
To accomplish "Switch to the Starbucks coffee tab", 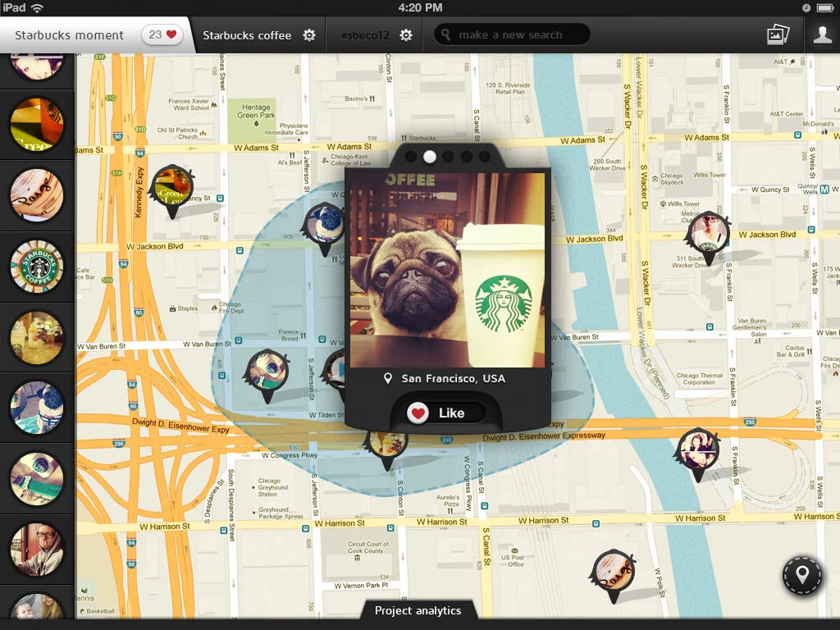I will (x=247, y=35).
